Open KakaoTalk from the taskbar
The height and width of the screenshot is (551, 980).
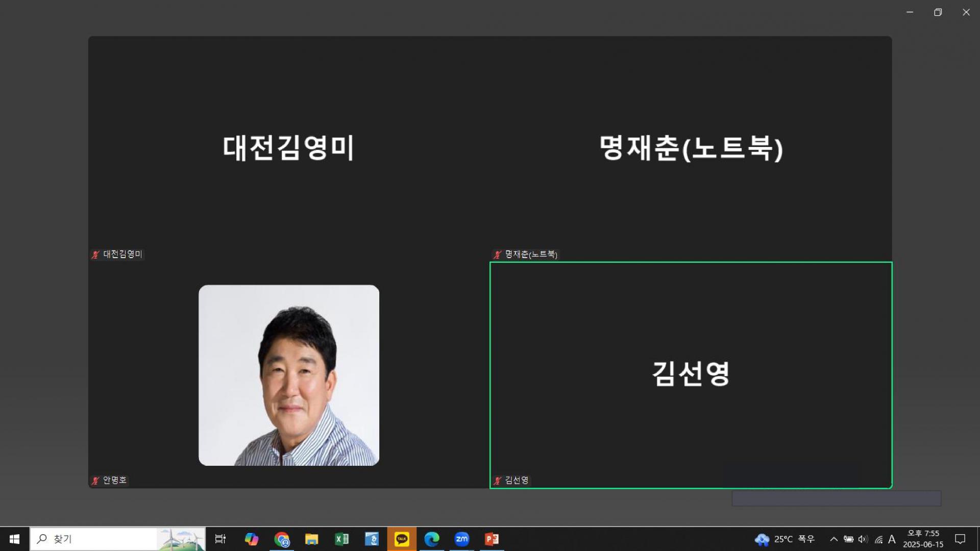point(402,539)
